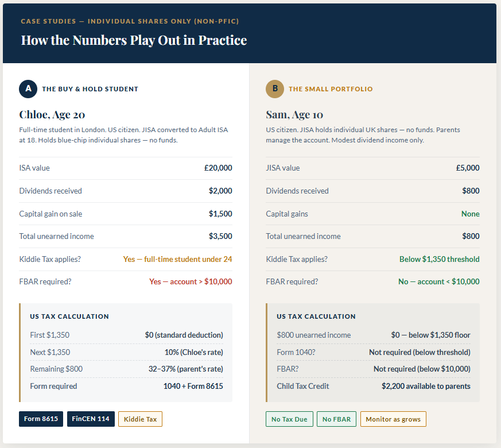This screenshot has width=501, height=448.
Task: Click the red account > $10,000 text
Action: coord(191,281)
